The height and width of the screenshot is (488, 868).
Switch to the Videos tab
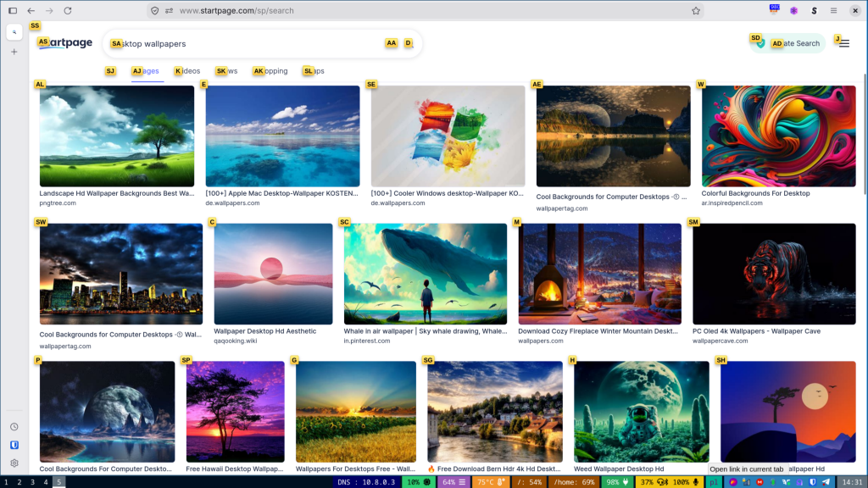[188, 71]
